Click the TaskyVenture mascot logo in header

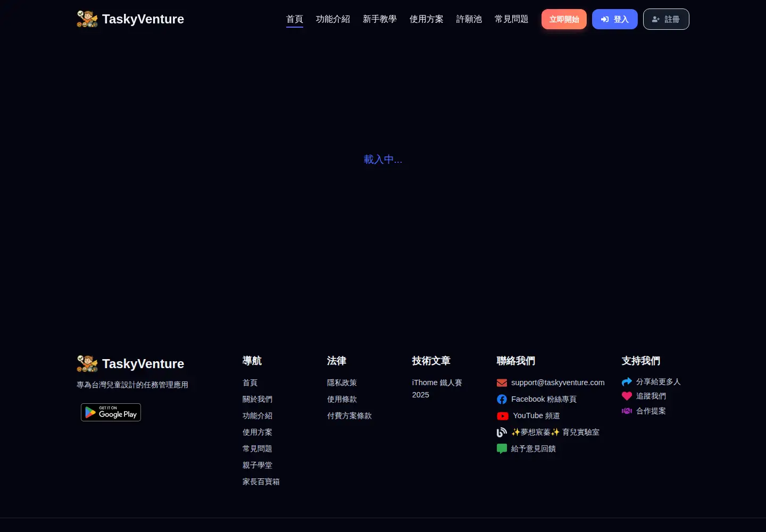87,19
